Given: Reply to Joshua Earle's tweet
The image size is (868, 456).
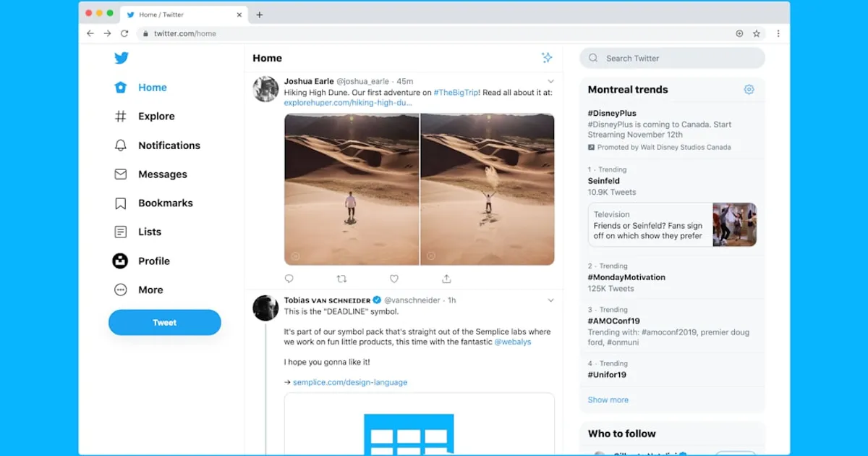Looking at the screenshot, I should pos(289,278).
